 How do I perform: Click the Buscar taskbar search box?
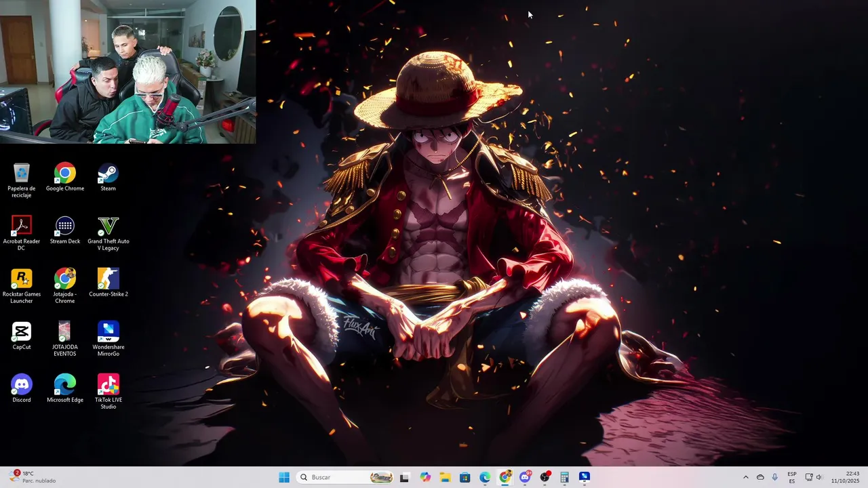pyautogui.click(x=345, y=477)
